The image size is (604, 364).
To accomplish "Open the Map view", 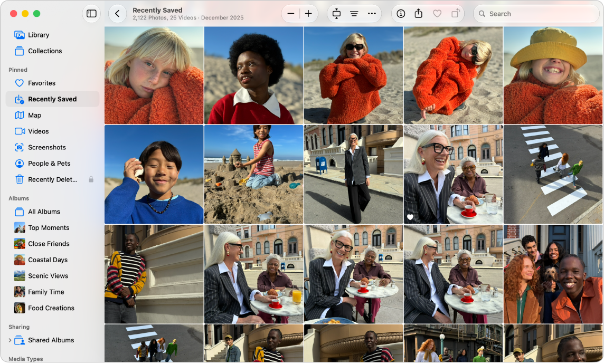I will coord(52,116).
